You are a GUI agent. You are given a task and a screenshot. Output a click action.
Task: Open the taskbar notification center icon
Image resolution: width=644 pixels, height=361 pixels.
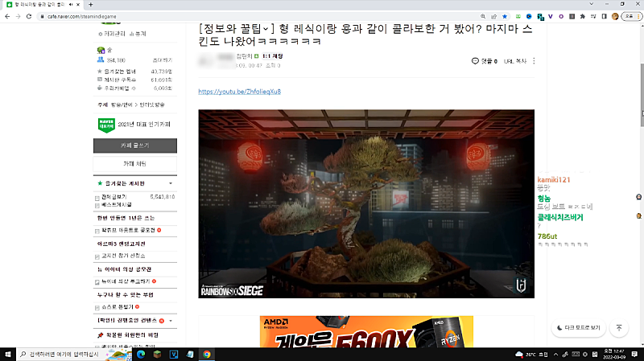coord(634,355)
